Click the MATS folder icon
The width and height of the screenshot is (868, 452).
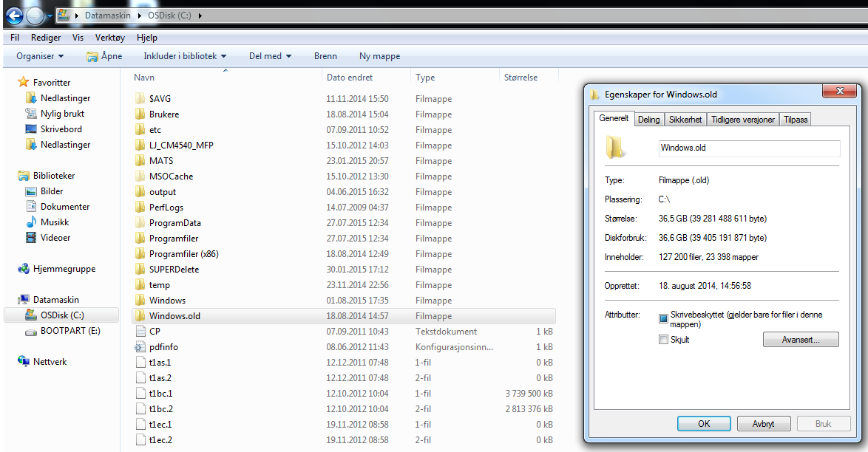tap(140, 160)
